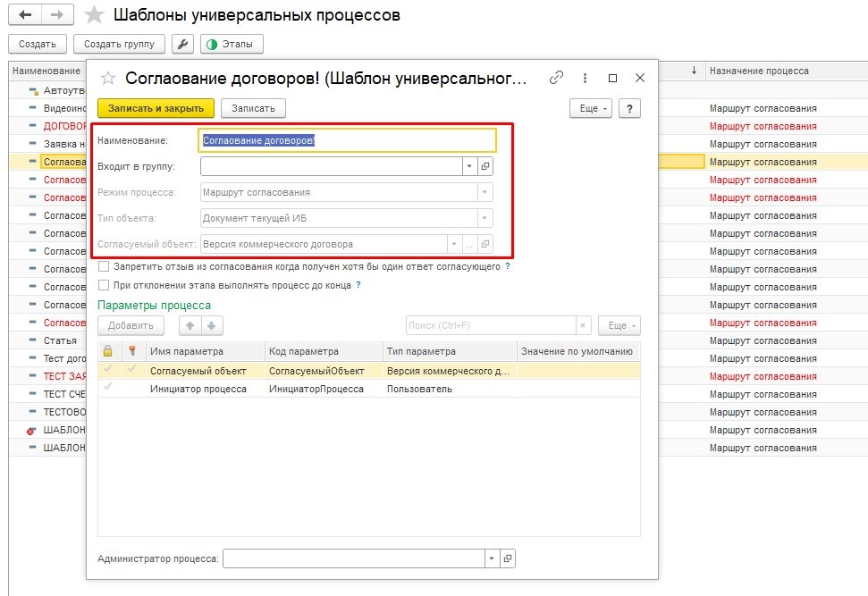This screenshot has width=868, height=596.
Task: Move parameter up with arrow button
Action: [190, 325]
